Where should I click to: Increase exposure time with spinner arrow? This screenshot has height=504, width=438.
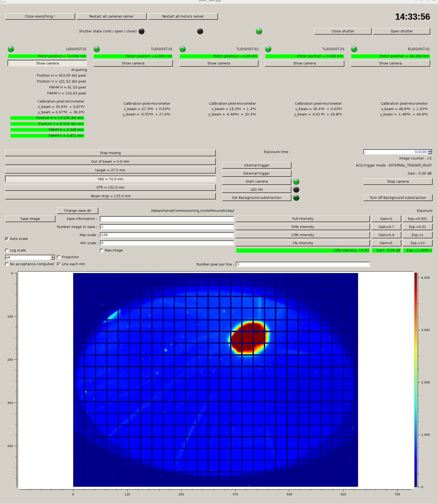coord(430,151)
